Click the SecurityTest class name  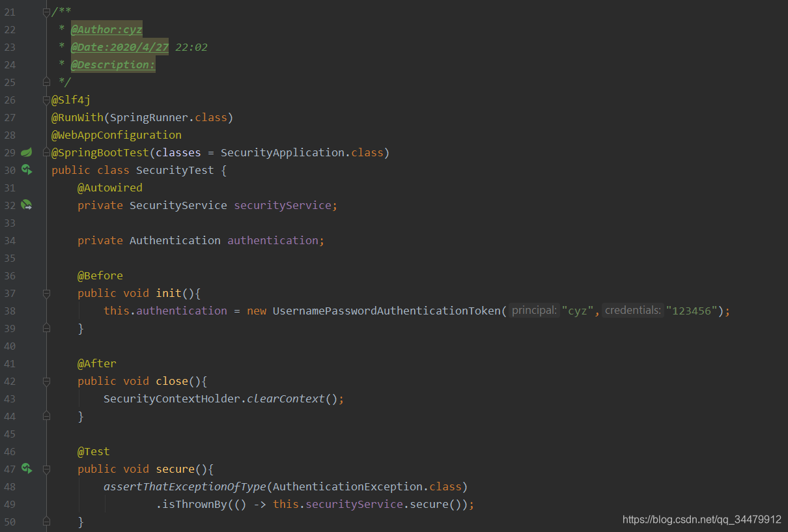[x=175, y=170]
